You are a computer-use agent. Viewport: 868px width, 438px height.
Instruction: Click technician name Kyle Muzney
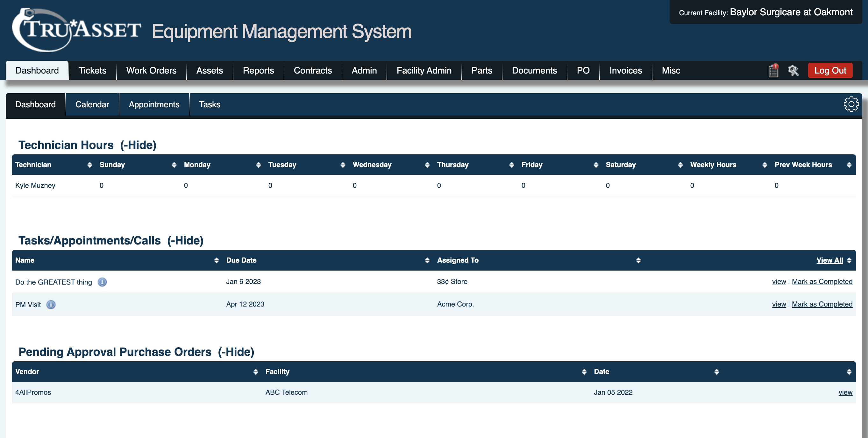[35, 186]
